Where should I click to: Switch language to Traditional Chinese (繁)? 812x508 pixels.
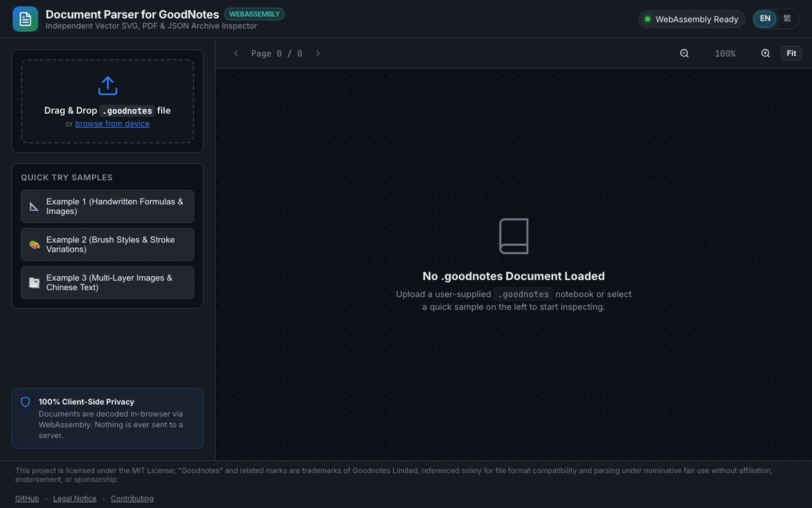click(787, 19)
